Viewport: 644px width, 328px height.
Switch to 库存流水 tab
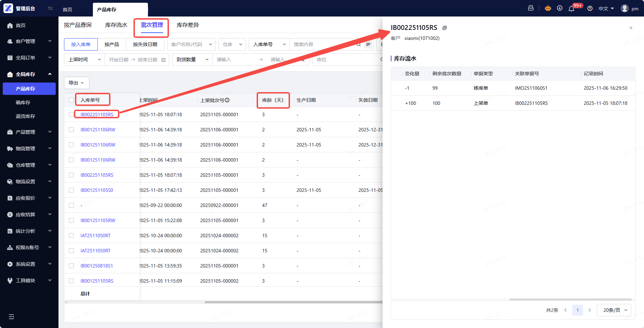[x=116, y=25]
